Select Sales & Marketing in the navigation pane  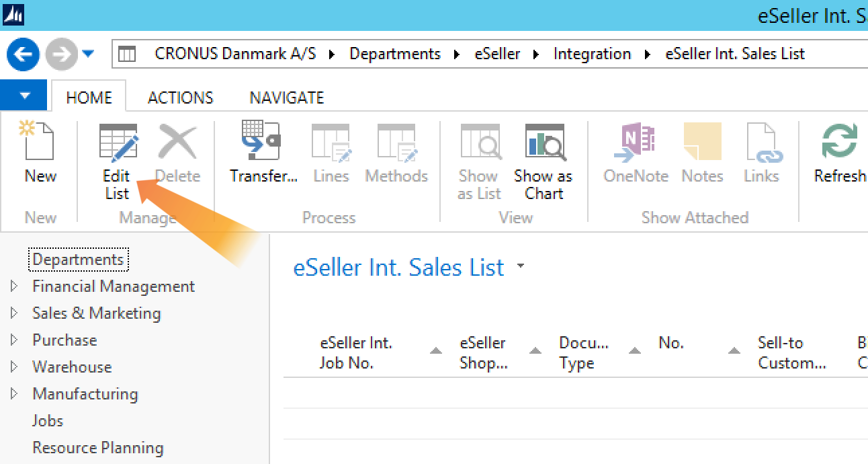pyautogui.click(x=97, y=313)
